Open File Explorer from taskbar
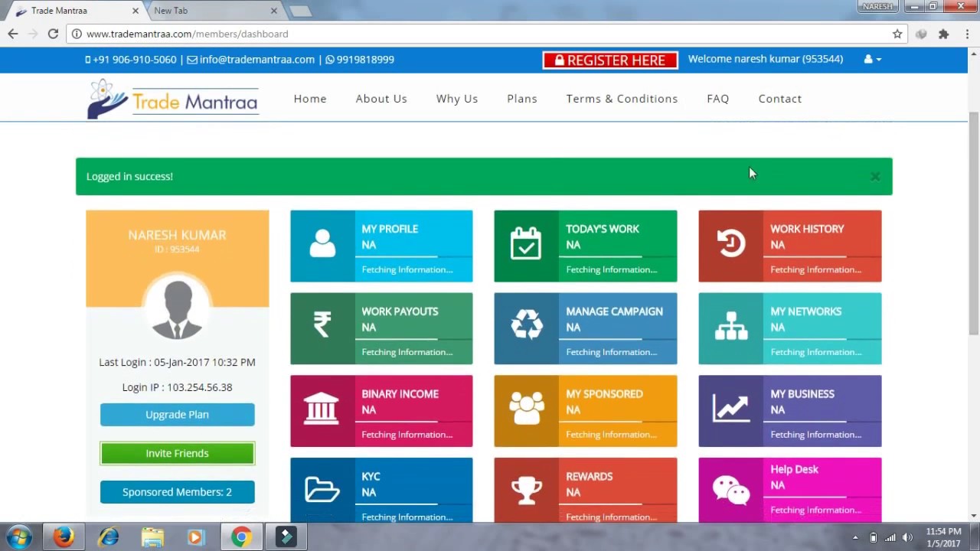This screenshot has height=551, width=980. (x=152, y=537)
